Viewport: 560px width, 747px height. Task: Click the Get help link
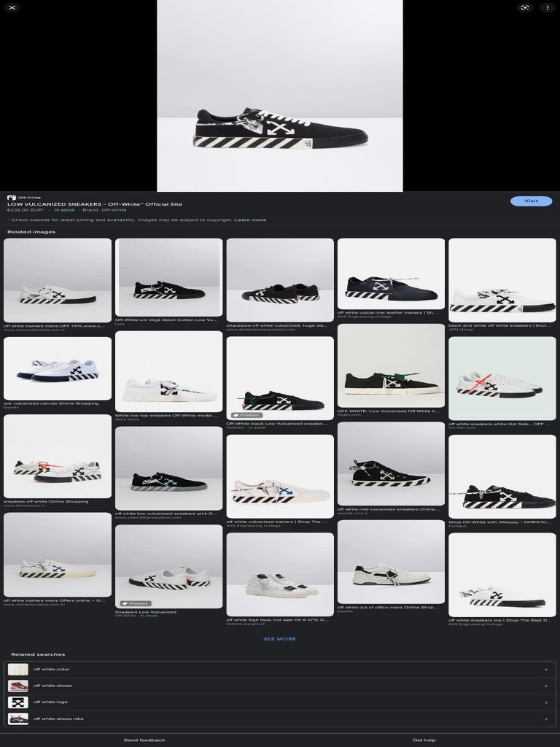point(424,740)
